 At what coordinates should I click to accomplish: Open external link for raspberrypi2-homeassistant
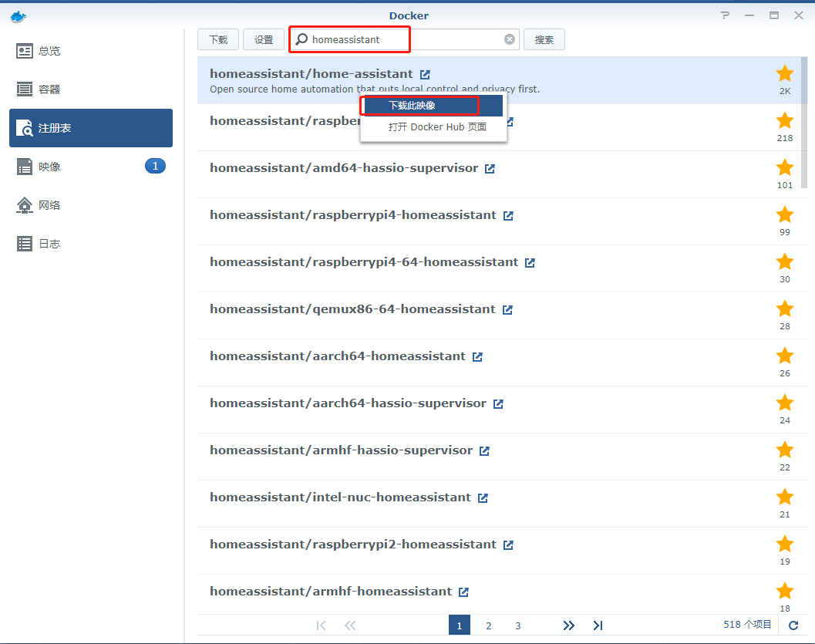(508, 545)
